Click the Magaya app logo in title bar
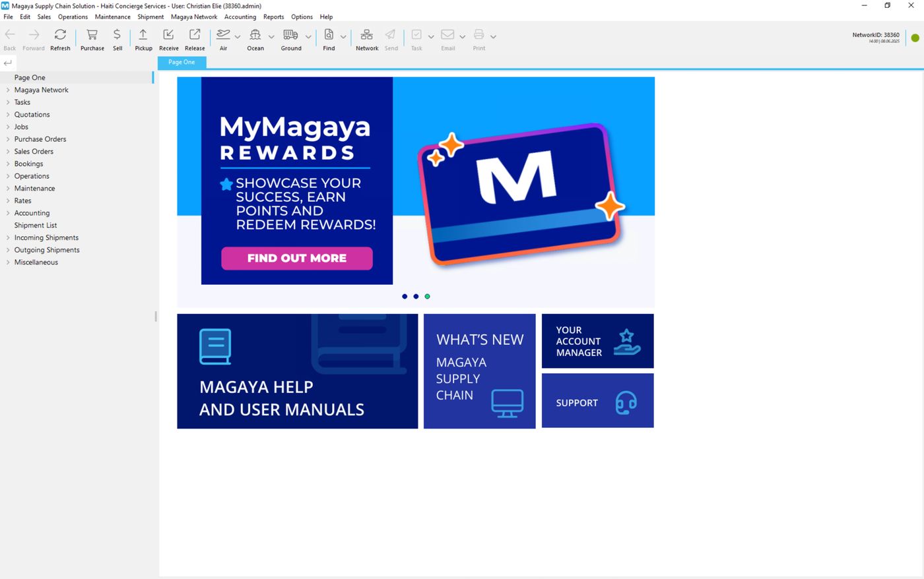This screenshot has width=924, height=579. (x=5, y=5)
